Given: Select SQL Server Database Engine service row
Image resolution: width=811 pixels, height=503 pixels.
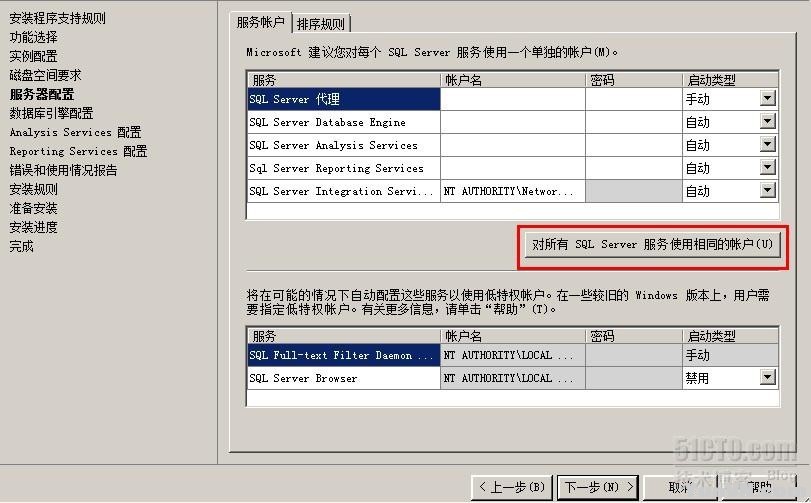Looking at the screenshot, I should pos(343,122).
